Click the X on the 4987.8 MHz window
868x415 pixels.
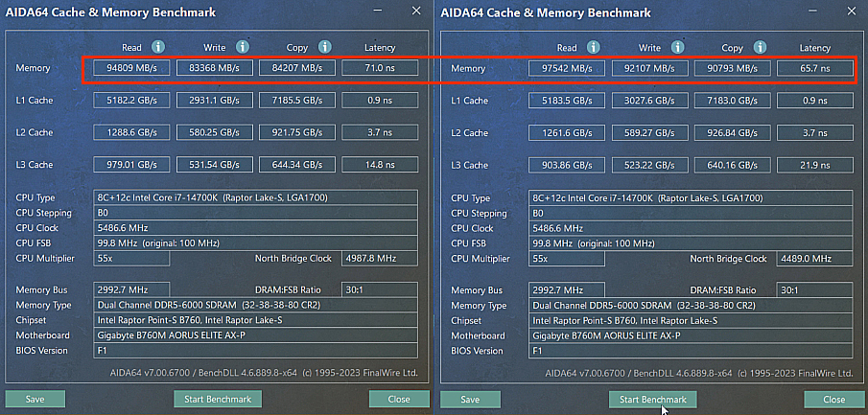coord(415,11)
